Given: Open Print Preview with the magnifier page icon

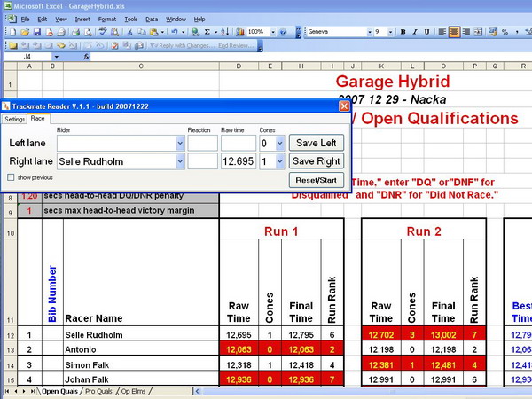Looking at the screenshot, I should point(88,32).
